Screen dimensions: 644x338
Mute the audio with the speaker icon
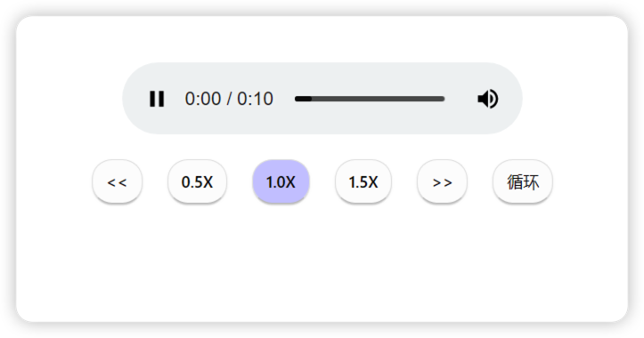pyautogui.click(x=487, y=99)
